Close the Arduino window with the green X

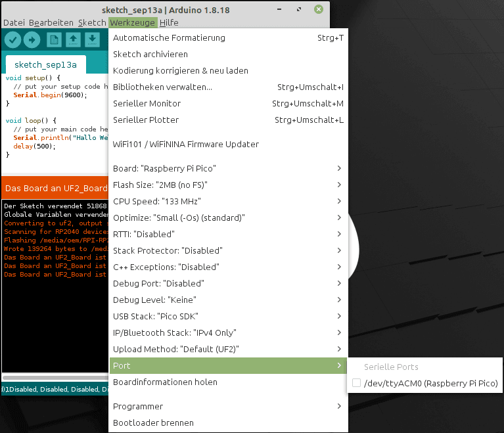click(x=318, y=10)
